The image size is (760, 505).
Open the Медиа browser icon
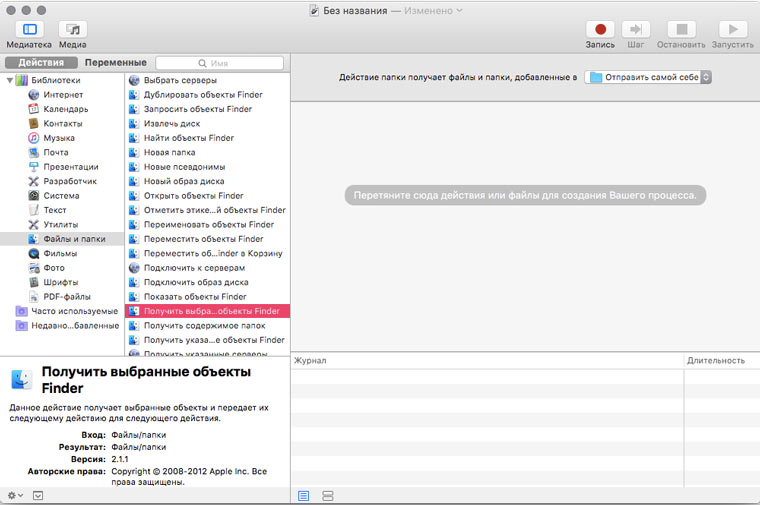72,30
